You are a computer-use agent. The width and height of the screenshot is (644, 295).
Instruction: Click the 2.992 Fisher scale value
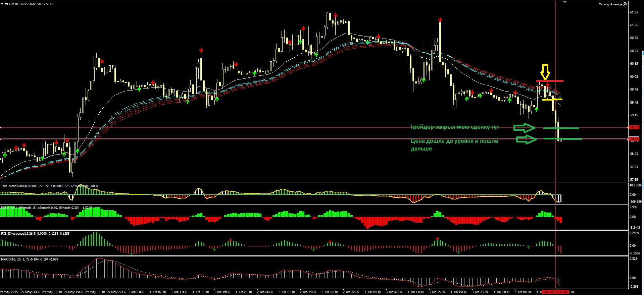633,207
